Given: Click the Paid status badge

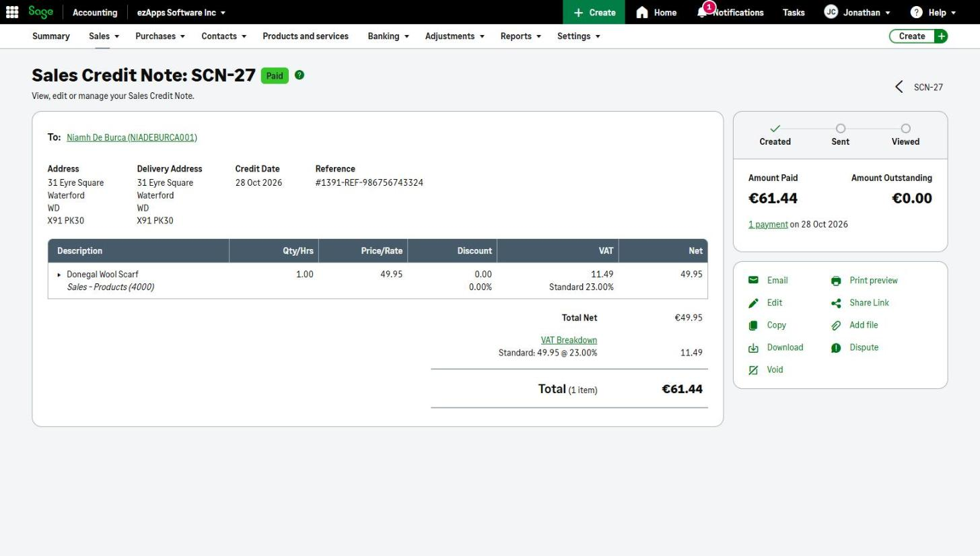Looking at the screenshot, I should pos(275,75).
